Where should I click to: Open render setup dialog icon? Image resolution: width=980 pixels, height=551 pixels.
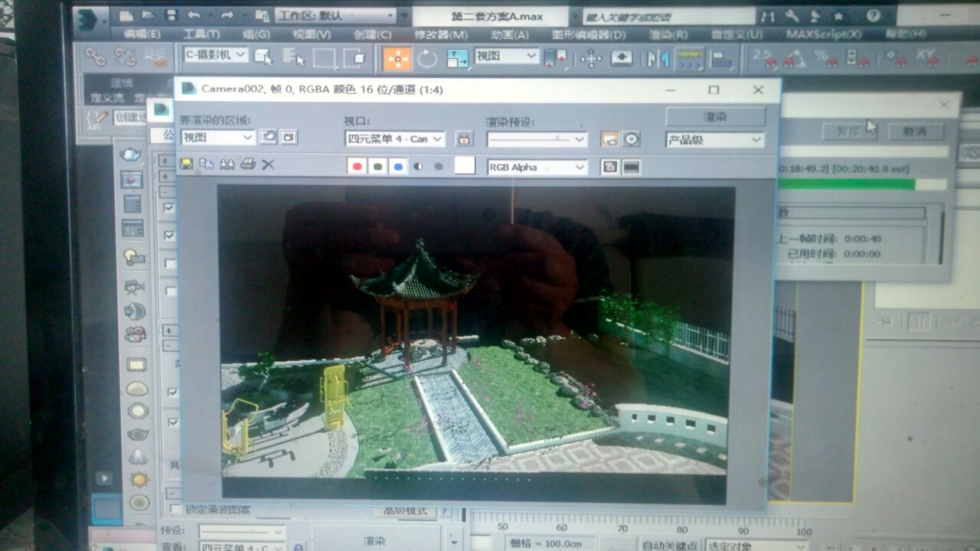tap(610, 139)
